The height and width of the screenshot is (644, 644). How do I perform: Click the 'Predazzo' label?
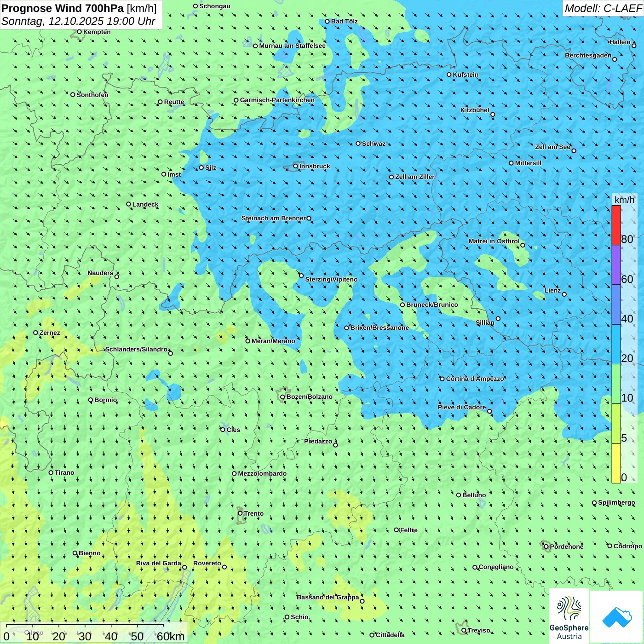[318, 441]
